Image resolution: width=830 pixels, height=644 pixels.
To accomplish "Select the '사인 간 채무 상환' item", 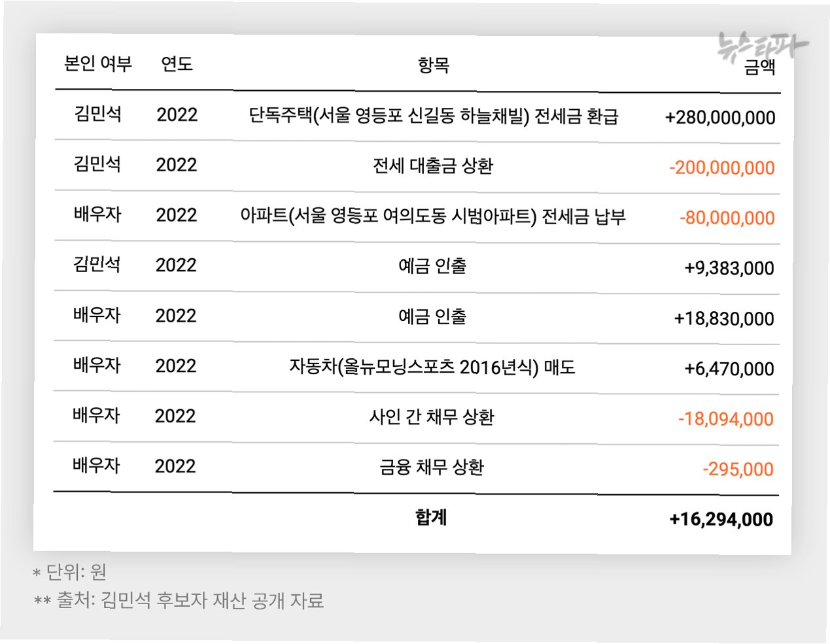I will pyautogui.click(x=432, y=416).
